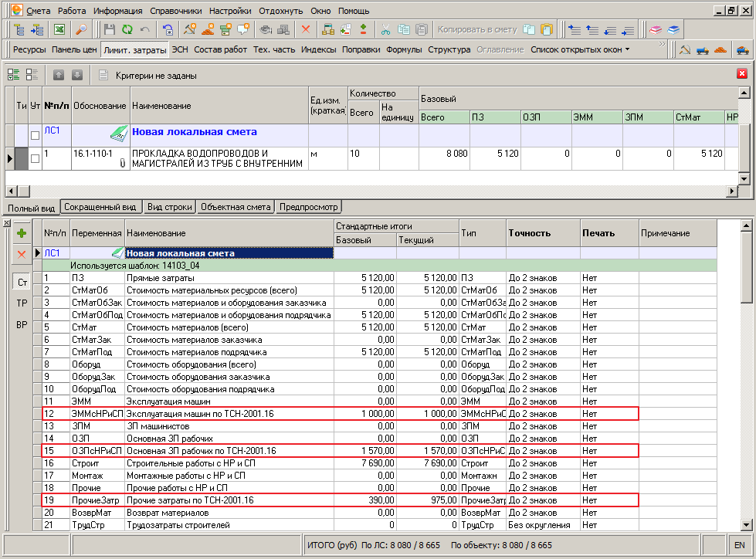The height and width of the screenshot is (559, 756).
Task: Click the green refresh arrows icon
Action: click(127, 30)
